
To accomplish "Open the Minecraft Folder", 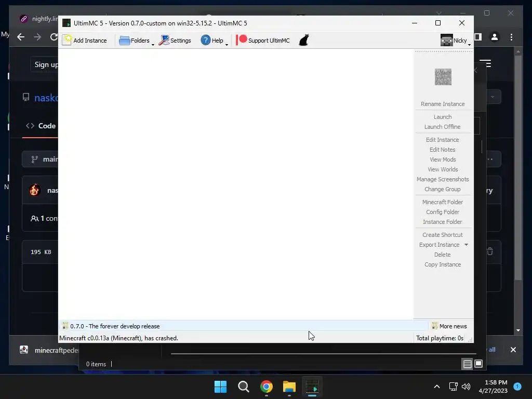I will [443, 202].
